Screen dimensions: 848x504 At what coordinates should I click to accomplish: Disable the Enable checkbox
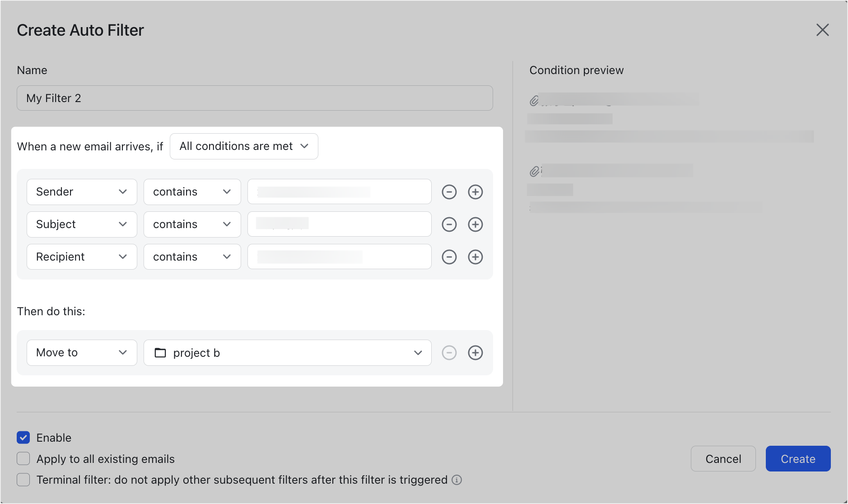pyautogui.click(x=23, y=438)
